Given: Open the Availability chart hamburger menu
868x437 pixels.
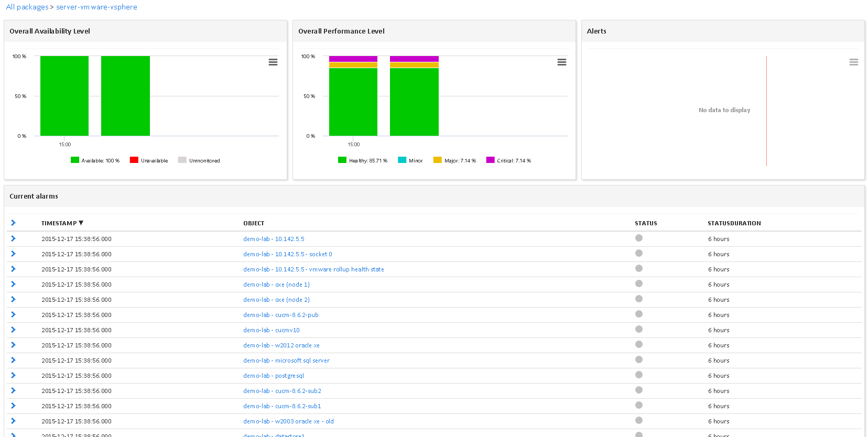Looking at the screenshot, I should pyautogui.click(x=273, y=62).
